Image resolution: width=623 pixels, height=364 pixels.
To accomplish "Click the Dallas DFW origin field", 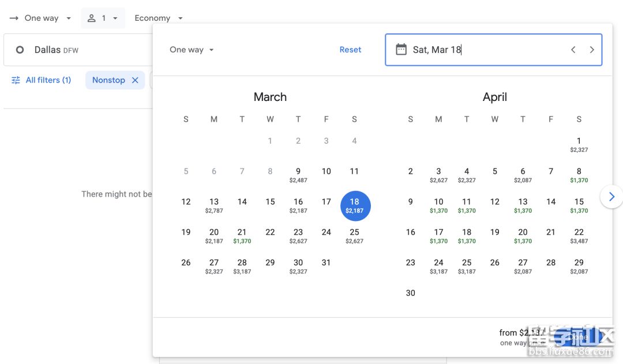I will (81, 50).
